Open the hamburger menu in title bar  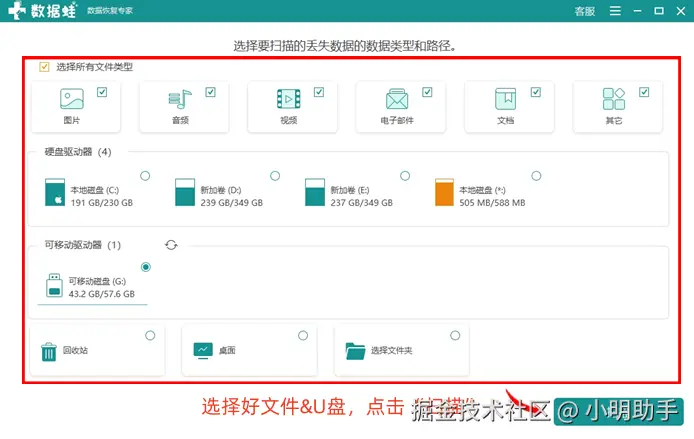click(x=615, y=11)
